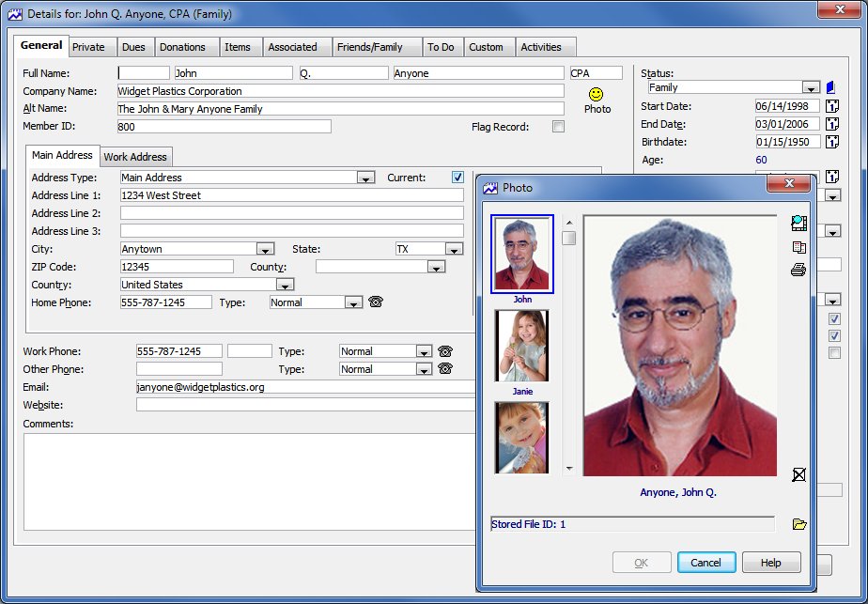This screenshot has height=604, width=868.
Task: Switch to the Dues tab
Action: click(133, 47)
